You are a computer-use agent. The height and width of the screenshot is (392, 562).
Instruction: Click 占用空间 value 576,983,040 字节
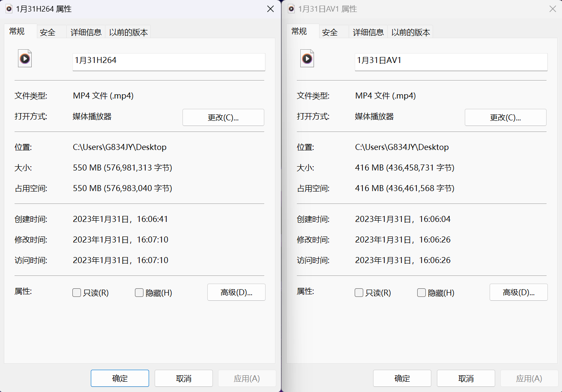[138, 188]
